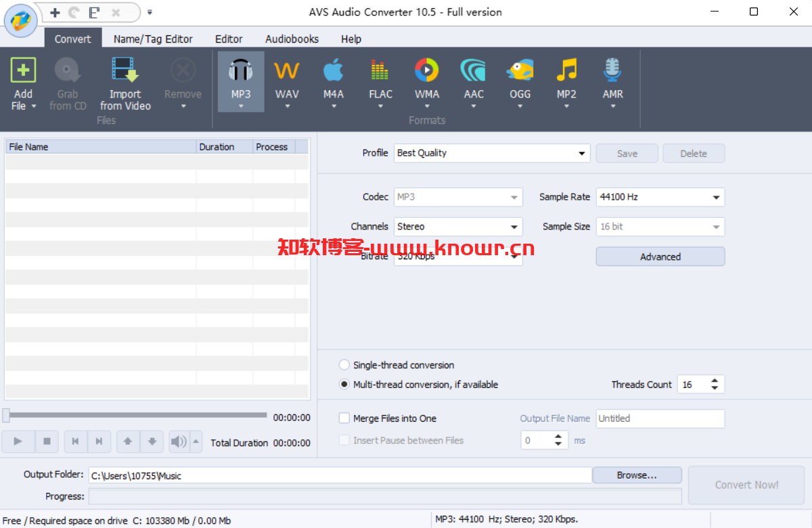Click the Add File icon
812x528 pixels.
coord(23,70)
